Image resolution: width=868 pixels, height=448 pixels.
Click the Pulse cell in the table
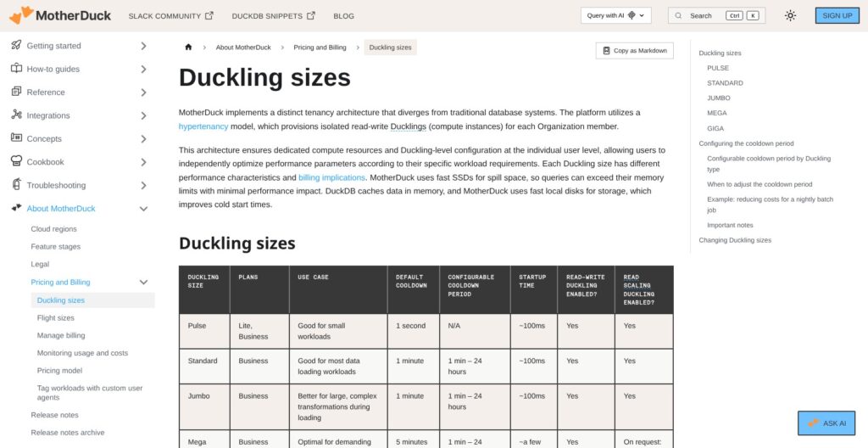tap(204, 331)
